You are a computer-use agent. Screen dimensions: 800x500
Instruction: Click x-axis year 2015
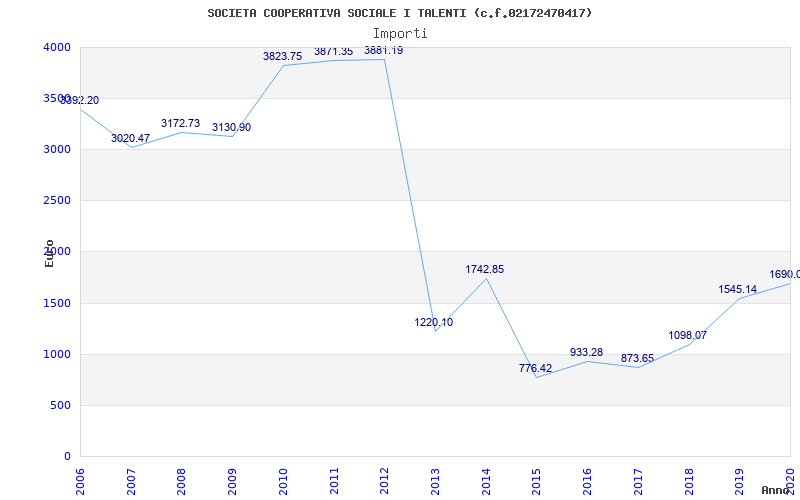537,482
